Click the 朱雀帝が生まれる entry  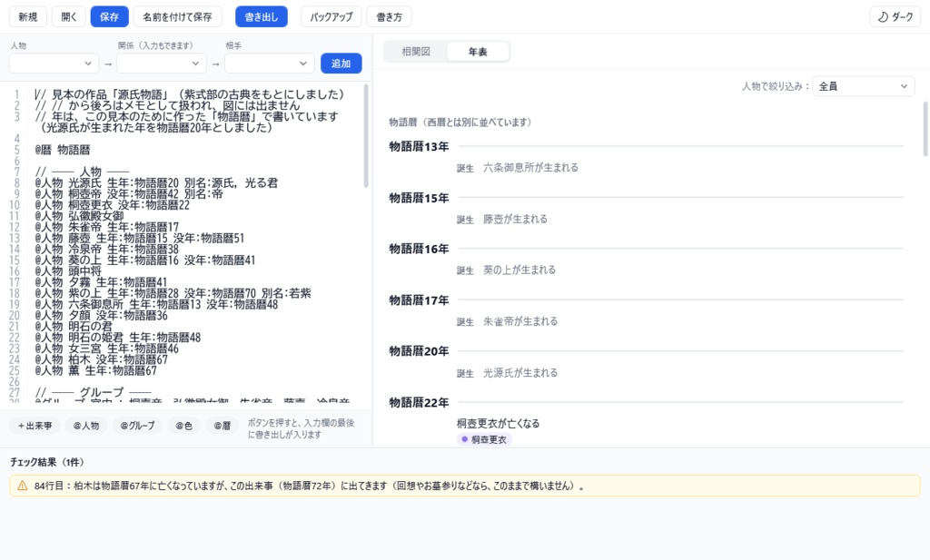(x=520, y=322)
